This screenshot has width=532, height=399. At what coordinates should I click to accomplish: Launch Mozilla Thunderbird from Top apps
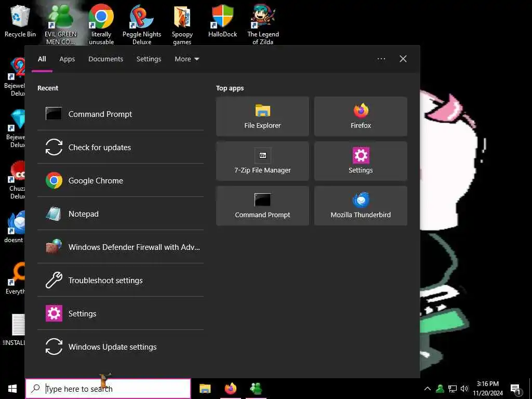point(361,206)
